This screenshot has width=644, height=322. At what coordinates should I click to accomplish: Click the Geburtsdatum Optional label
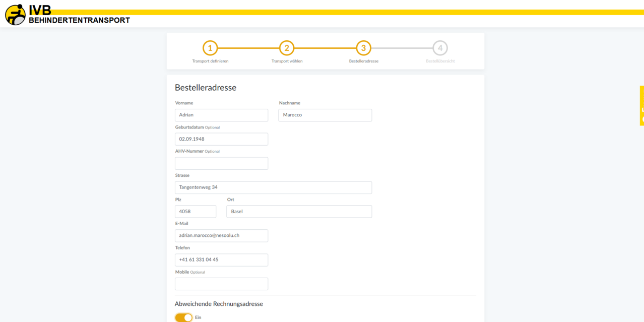pyautogui.click(x=198, y=127)
